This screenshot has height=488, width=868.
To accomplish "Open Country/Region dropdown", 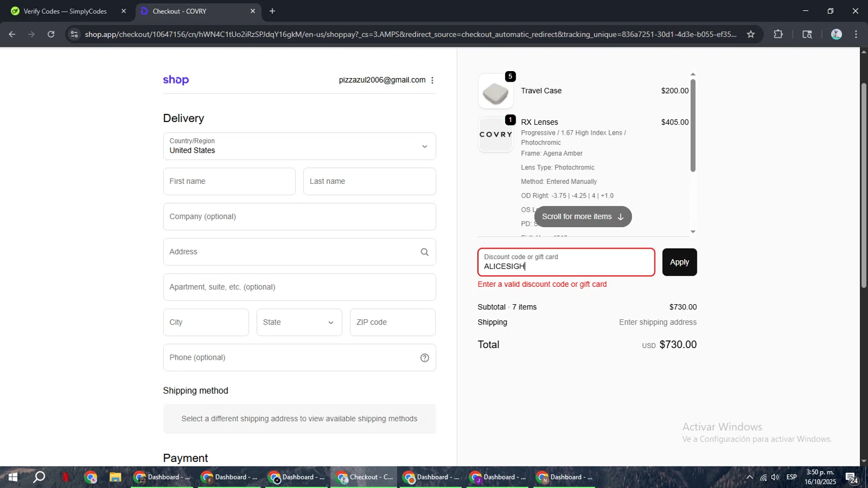I will click(x=300, y=146).
